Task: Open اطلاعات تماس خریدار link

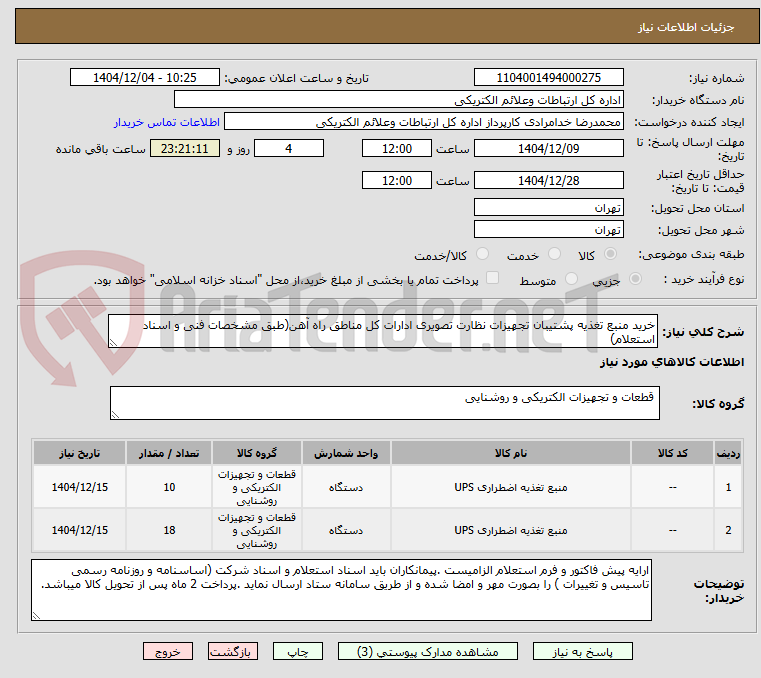Action: 166,122
